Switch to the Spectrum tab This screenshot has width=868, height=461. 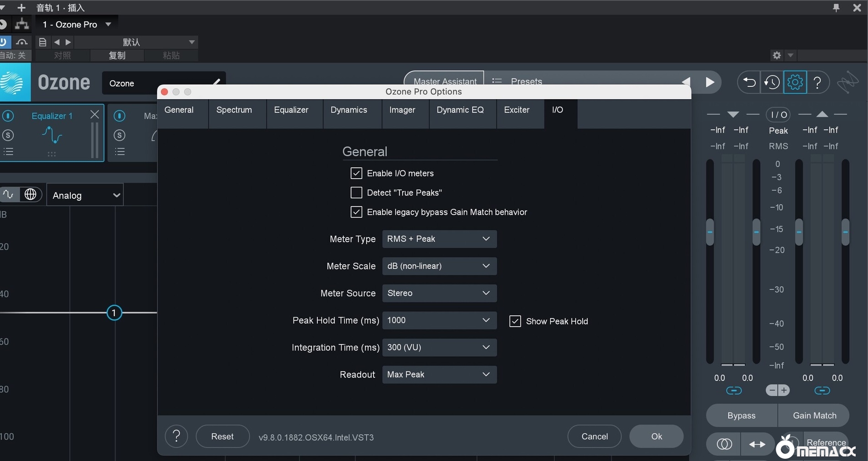(x=234, y=110)
